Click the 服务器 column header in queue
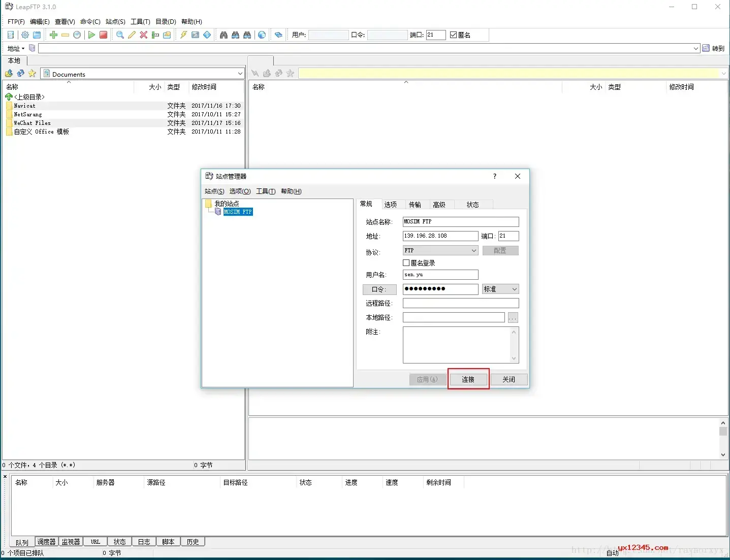Viewport: 730px width, 560px height. point(118,482)
